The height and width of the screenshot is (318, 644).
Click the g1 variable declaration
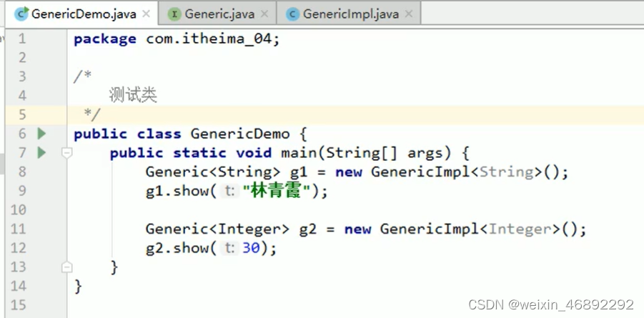click(299, 173)
